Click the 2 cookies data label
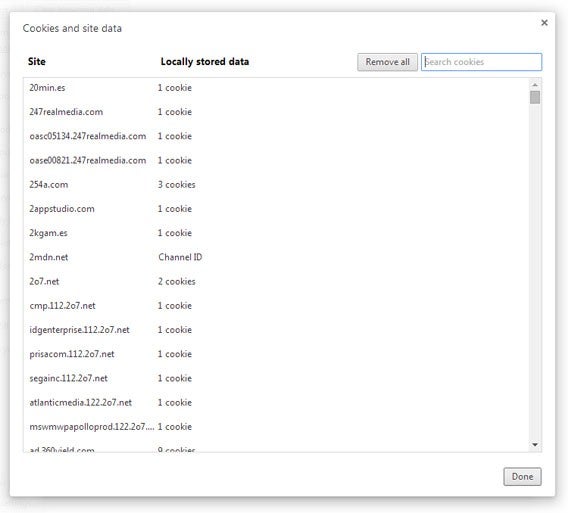Screen dimensions: 568x513 [x=176, y=281]
